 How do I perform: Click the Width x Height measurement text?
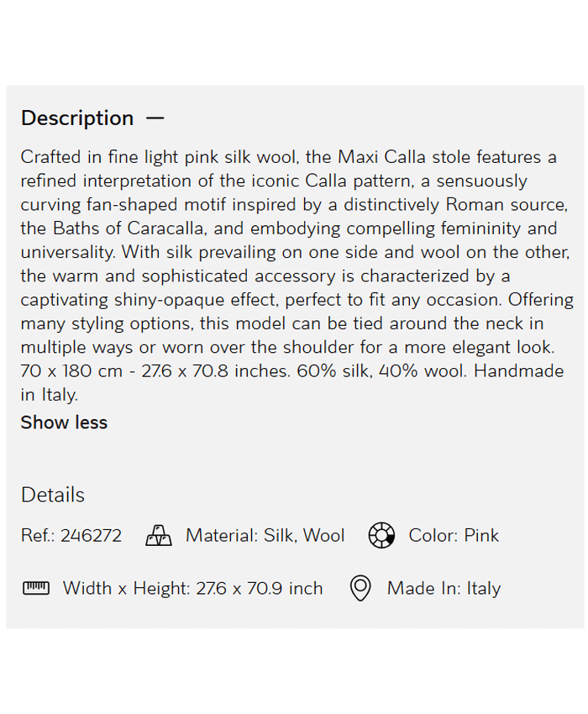pyautogui.click(x=192, y=589)
